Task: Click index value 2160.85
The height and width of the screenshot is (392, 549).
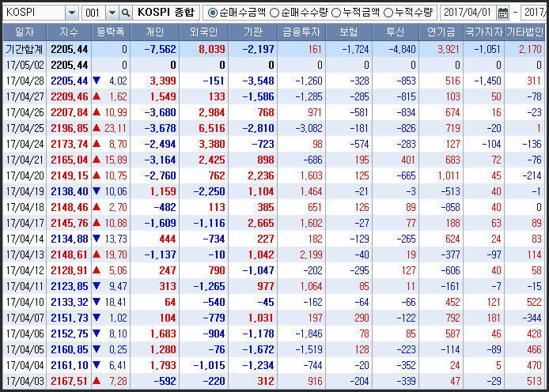Action: click(70, 349)
